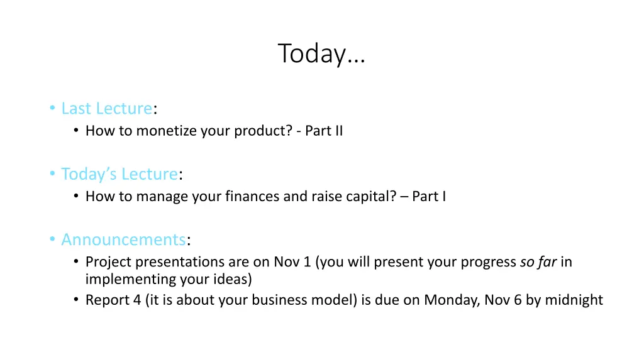Click the slide title "Today…"
This screenshot has width=644, height=362.
click(x=321, y=54)
